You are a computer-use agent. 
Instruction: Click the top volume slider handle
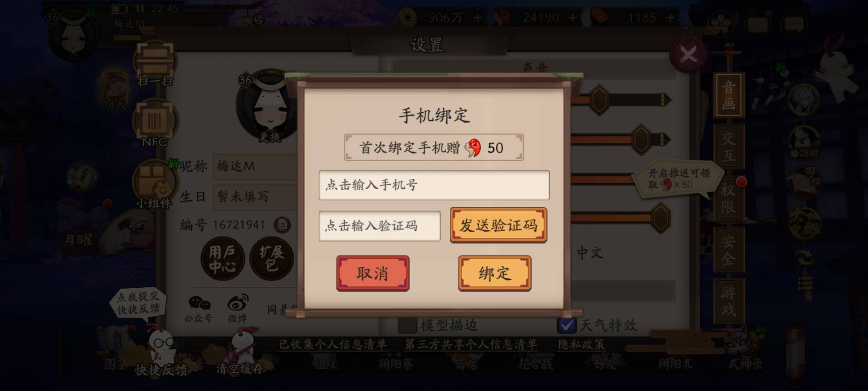coord(599,99)
